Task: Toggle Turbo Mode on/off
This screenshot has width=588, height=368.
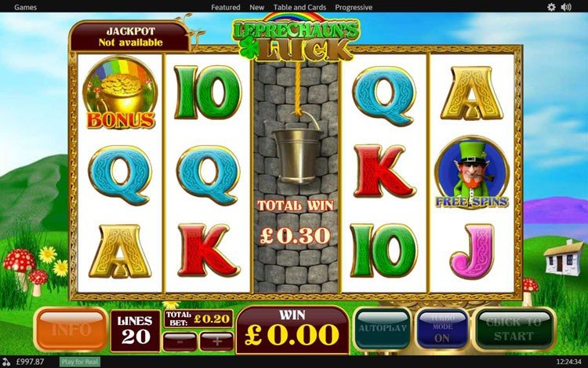Action: 442,329
